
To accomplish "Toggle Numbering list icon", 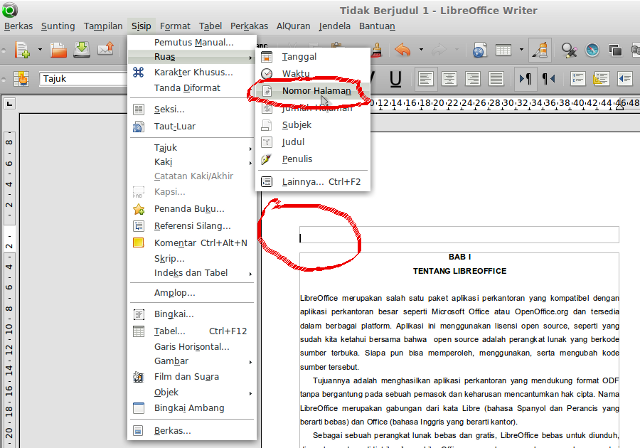I will (577, 78).
